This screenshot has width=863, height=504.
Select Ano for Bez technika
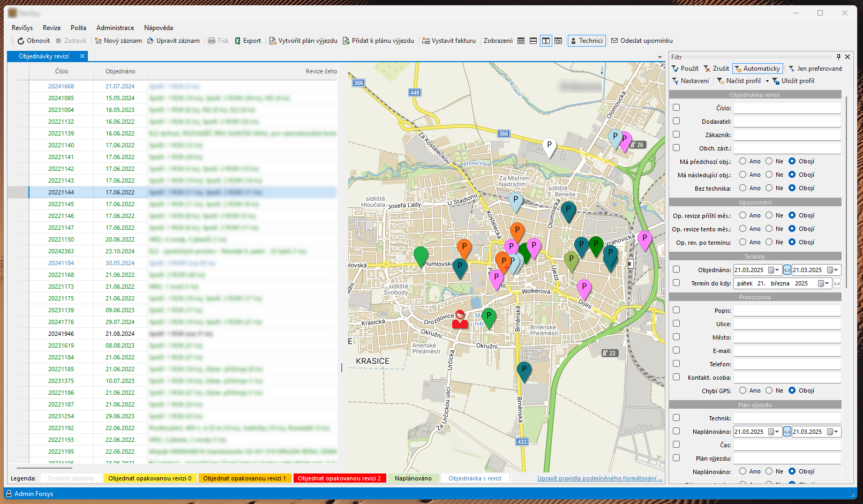[743, 188]
